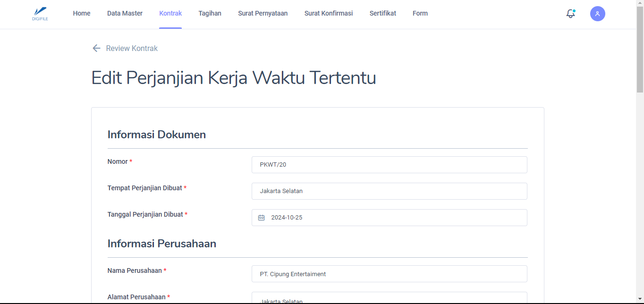Screen dimensions: 644x304
Task: Open the user profile avatar
Action: (598, 14)
